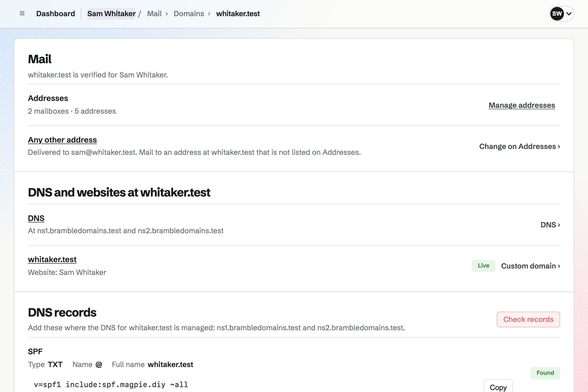The height and width of the screenshot is (392, 588).
Task: Click the 'Website: Sam Whitaker' text
Action: coord(67,272)
